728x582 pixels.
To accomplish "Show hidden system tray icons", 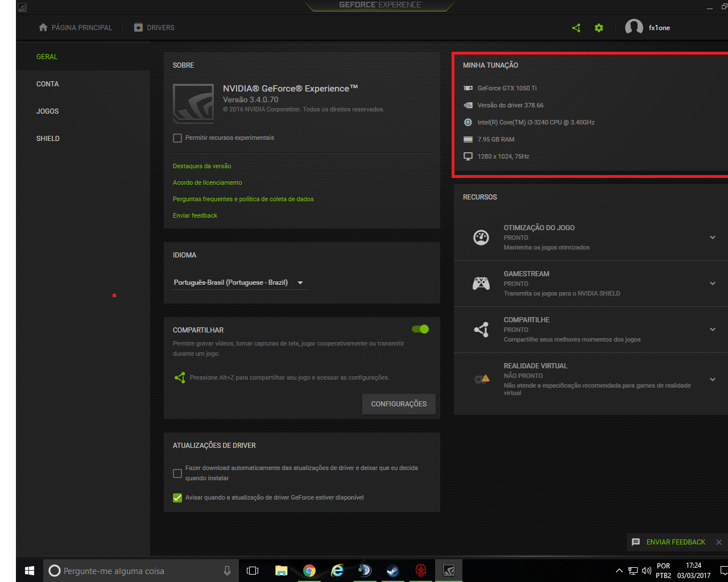I will pyautogui.click(x=619, y=571).
